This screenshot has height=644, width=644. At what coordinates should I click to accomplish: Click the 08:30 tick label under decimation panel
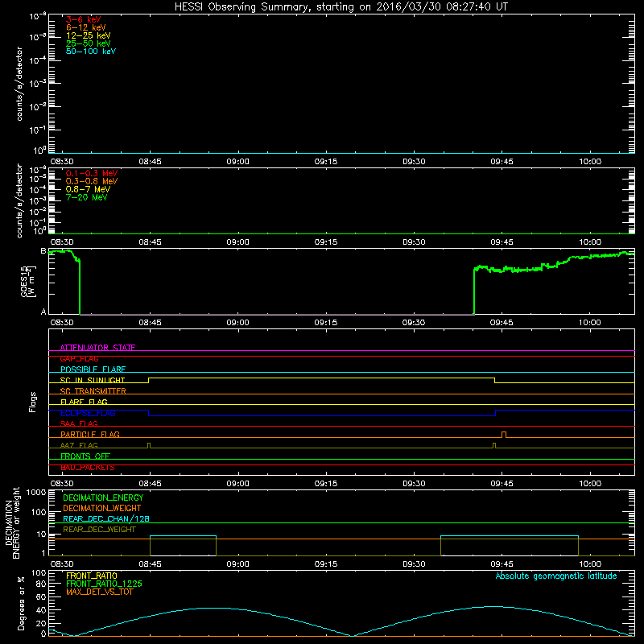click(x=62, y=563)
